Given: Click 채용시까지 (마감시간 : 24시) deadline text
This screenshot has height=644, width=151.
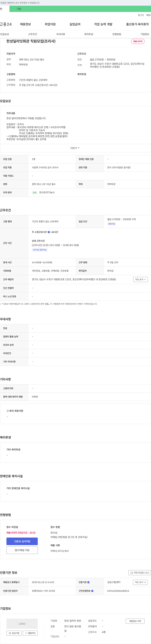Looking at the screenshot, I should [21, 533].
